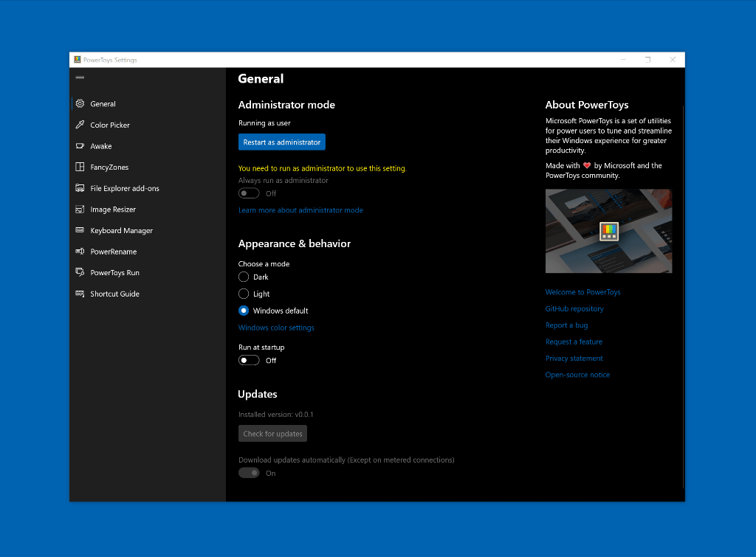
Task: Go to the Awake settings
Action: [148, 146]
